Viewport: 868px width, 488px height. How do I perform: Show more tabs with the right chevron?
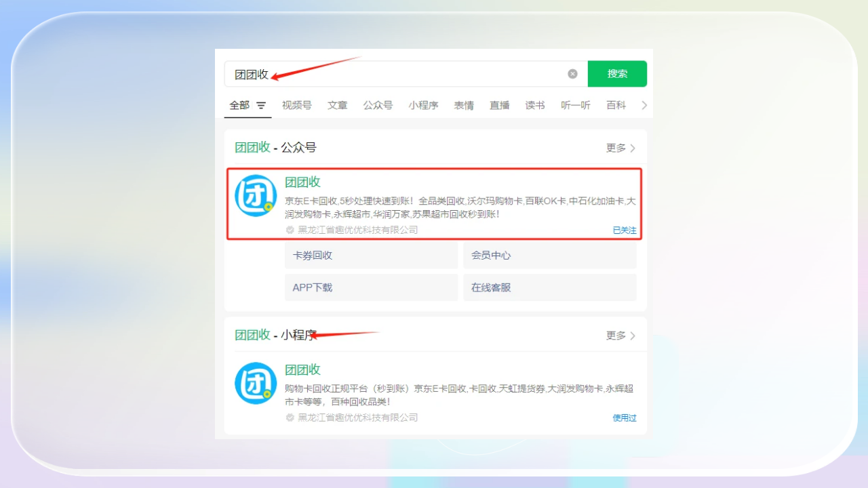tap(644, 106)
